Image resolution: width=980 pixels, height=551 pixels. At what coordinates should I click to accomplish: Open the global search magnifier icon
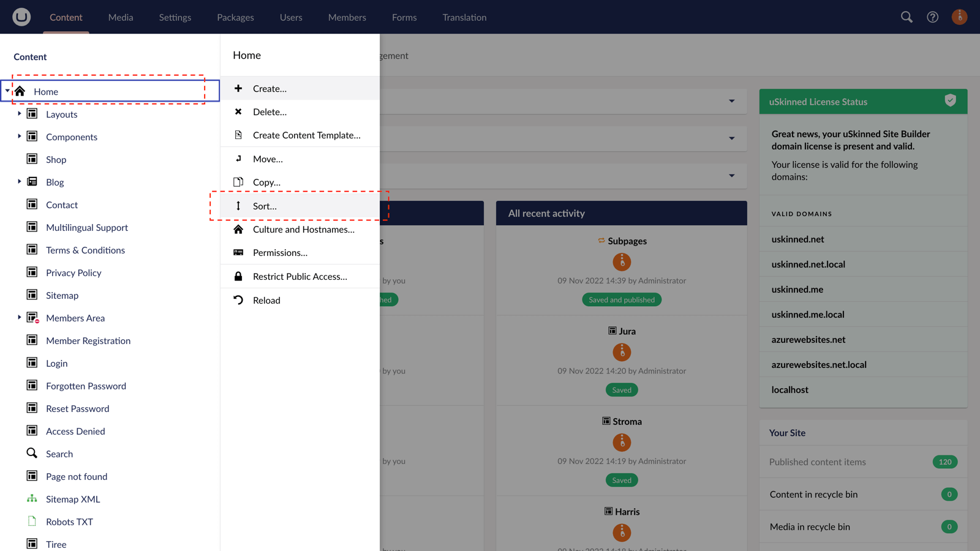click(x=906, y=17)
